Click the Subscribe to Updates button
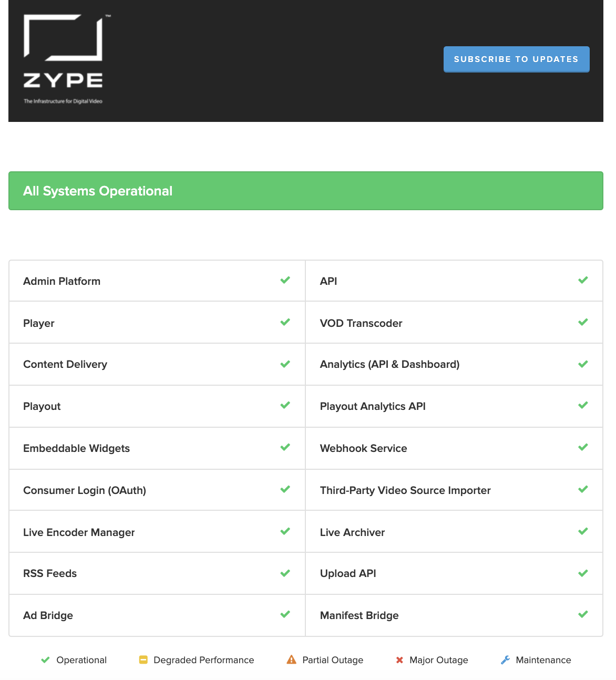Image resolution: width=616 pixels, height=680 pixels. point(516,59)
